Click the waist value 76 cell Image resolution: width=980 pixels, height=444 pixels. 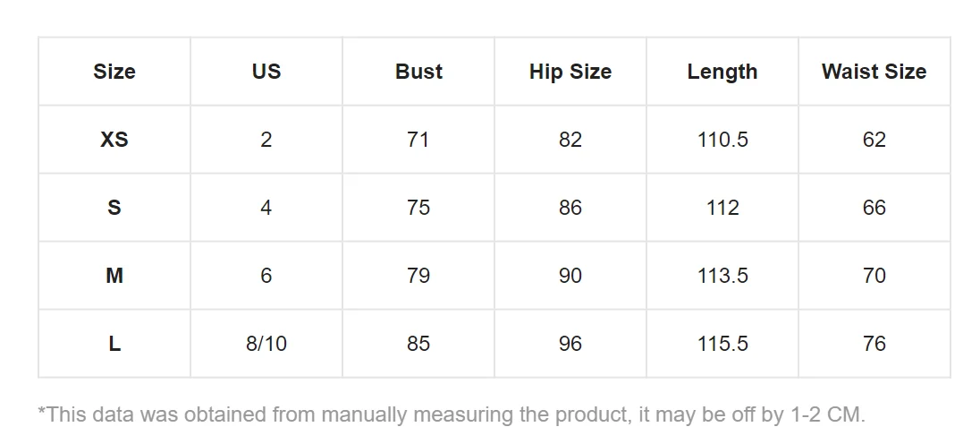[x=874, y=344]
